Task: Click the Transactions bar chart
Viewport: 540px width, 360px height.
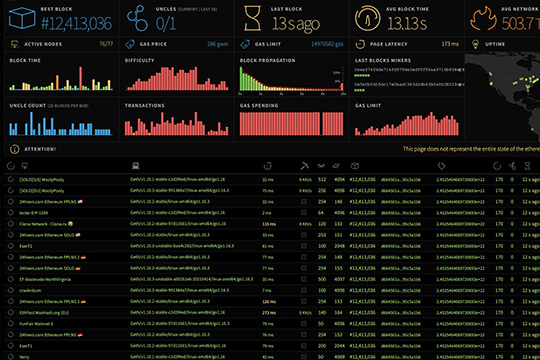Action: point(176,123)
